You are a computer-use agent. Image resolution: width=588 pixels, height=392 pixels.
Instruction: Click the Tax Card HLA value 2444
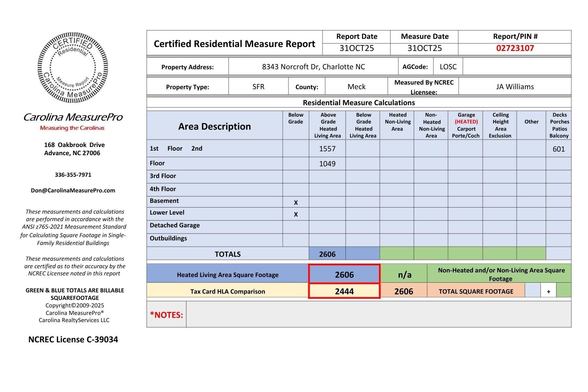click(x=344, y=291)
